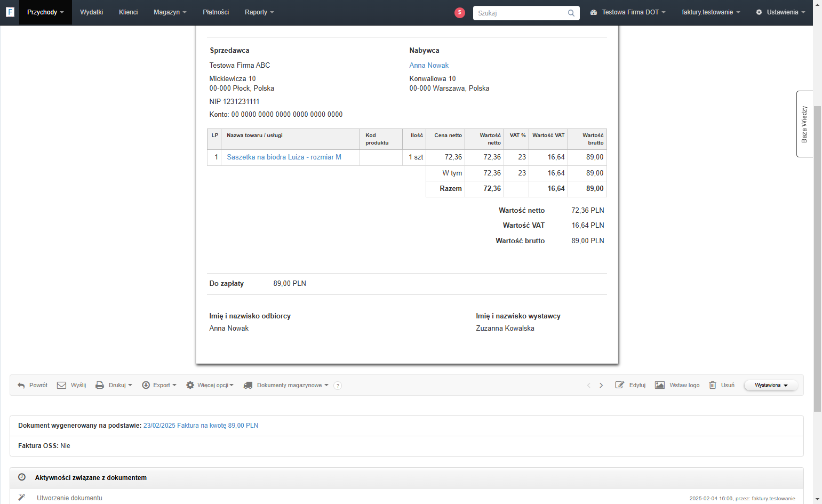Open the Więcej opcji dropdown

[210, 385]
